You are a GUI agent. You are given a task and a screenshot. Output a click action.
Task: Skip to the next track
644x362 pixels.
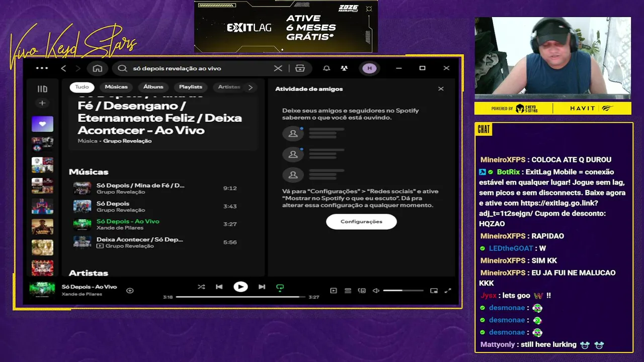click(262, 287)
